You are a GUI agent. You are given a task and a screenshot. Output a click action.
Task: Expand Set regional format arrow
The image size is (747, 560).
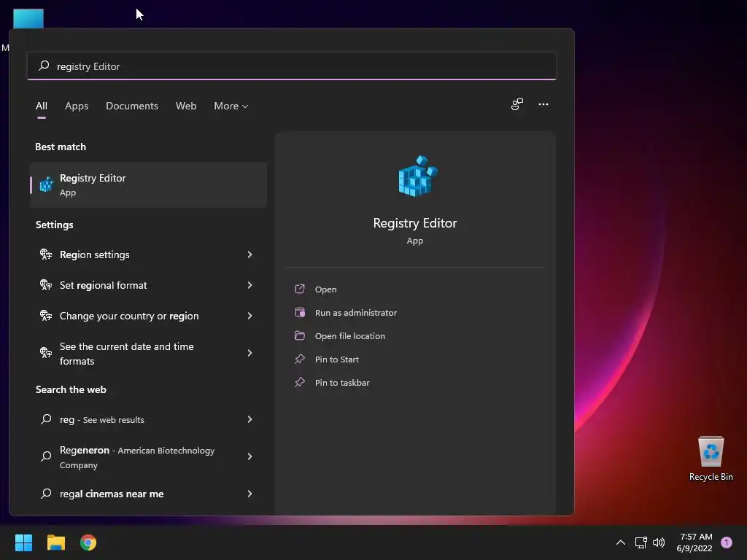249,285
